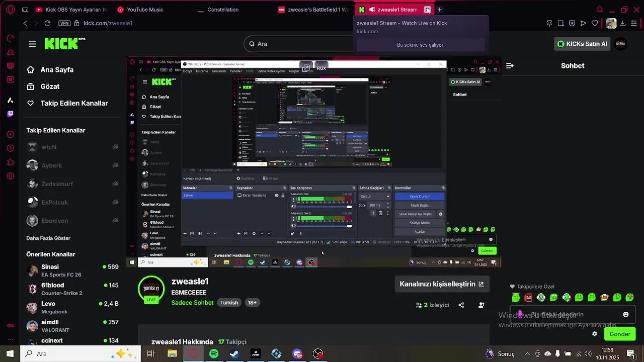Bookmark page with the heart icon
This screenshot has width=644, height=362.
click(595, 23)
